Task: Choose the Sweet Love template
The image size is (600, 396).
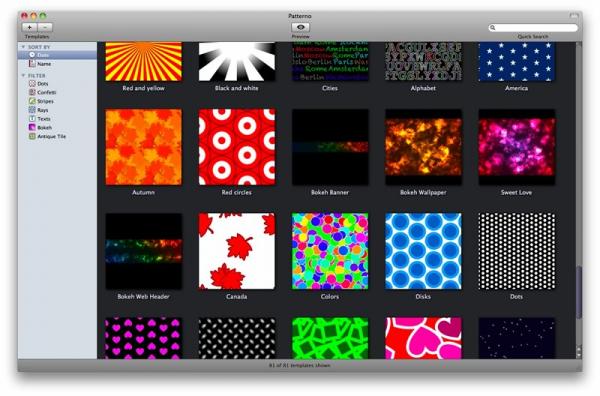Action: 516,147
